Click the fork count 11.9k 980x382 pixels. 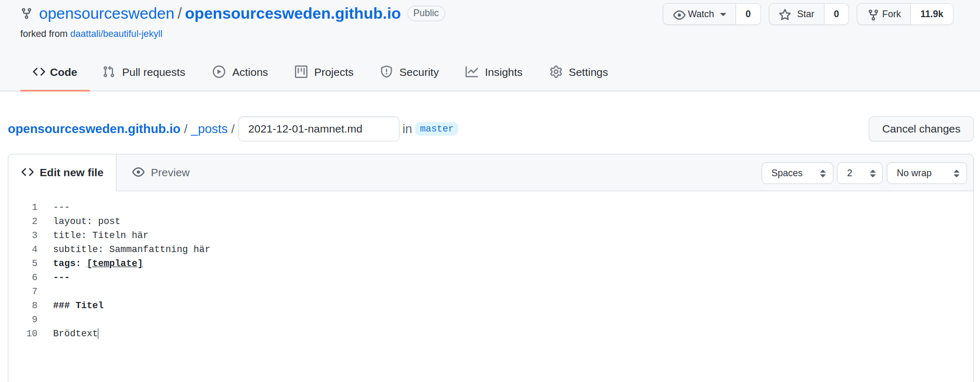(931, 14)
